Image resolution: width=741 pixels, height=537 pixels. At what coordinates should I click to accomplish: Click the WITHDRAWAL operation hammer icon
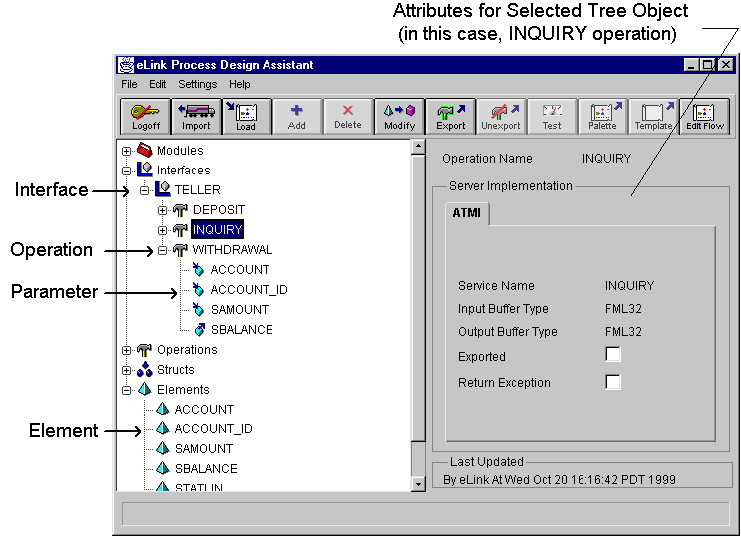tap(180, 250)
